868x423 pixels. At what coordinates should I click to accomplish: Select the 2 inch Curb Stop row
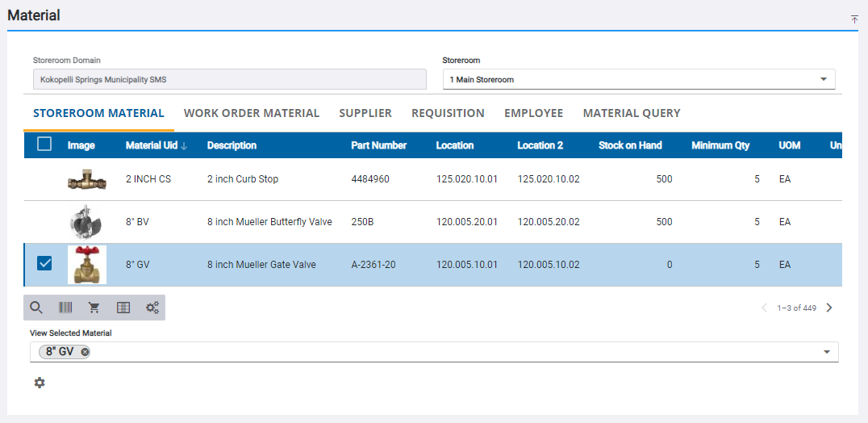tap(433, 179)
